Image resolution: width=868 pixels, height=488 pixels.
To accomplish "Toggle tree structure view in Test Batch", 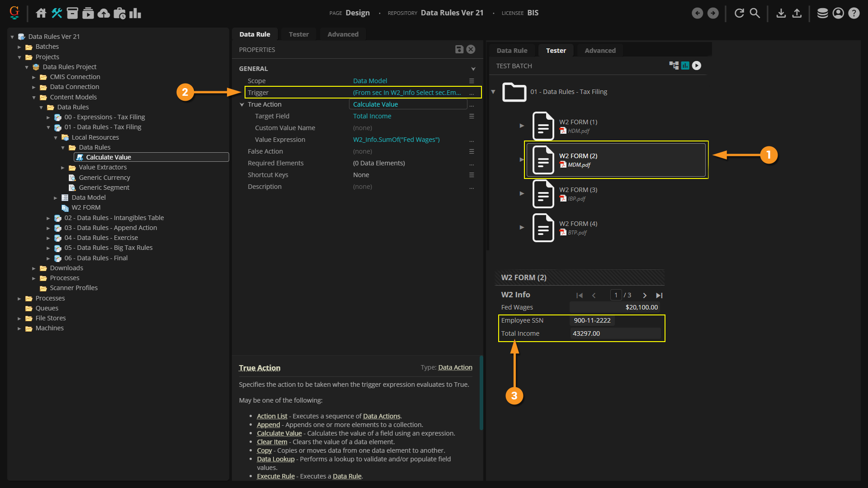I will tap(674, 66).
